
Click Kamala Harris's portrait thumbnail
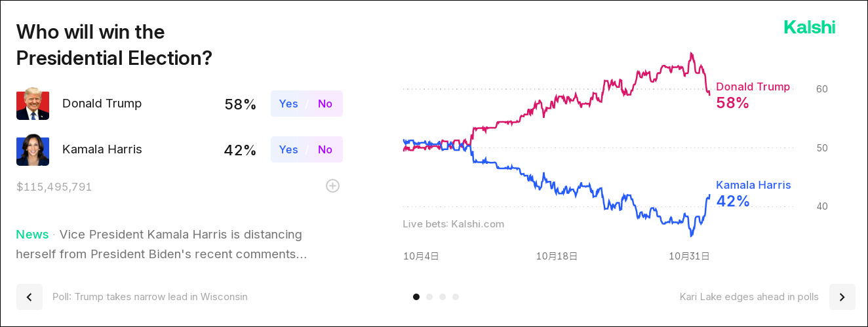point(33,150)
